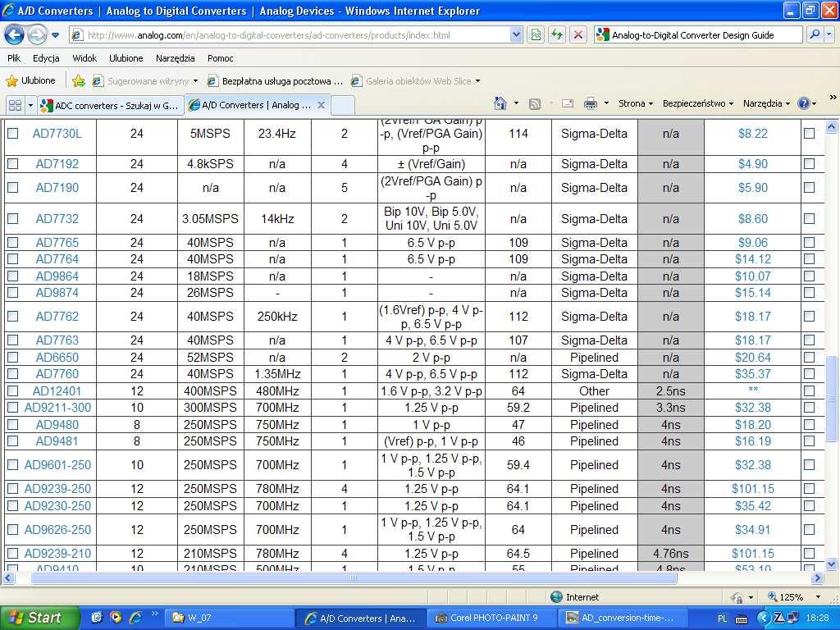Refresh the page with green arrows icon
The image size is (840, 630).
(x=557, y=35)
